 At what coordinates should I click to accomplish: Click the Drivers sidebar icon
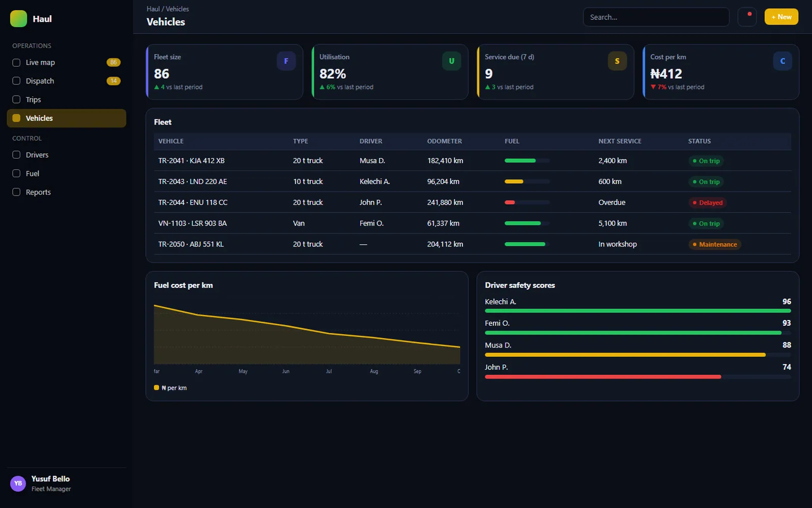[16, 155]
